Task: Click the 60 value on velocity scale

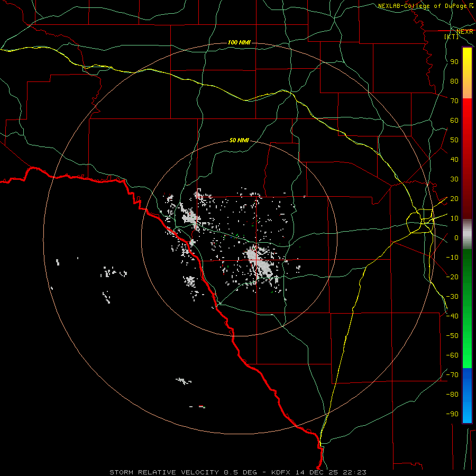Action: [x=454, y=121]
